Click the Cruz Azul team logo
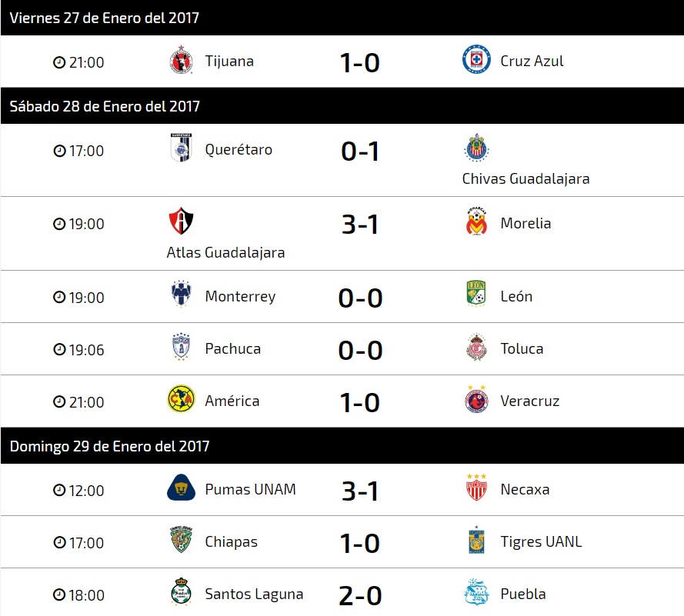 [476, 59]
